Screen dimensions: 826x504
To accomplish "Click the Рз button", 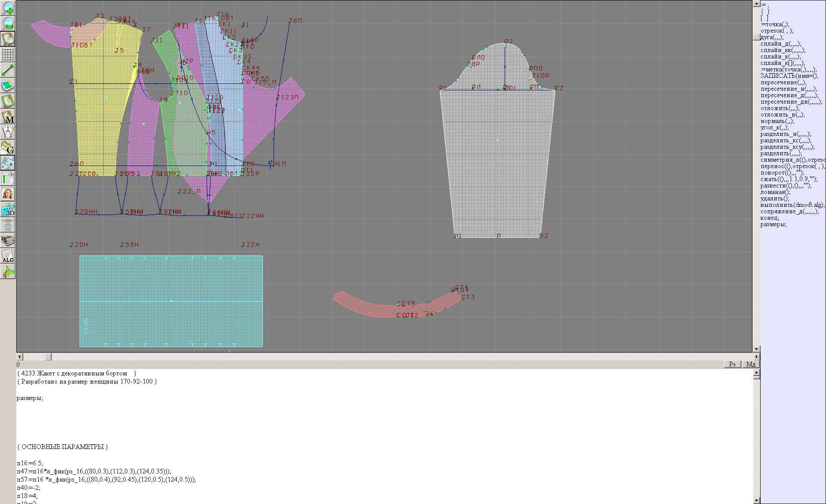I will tap(732, 364).
